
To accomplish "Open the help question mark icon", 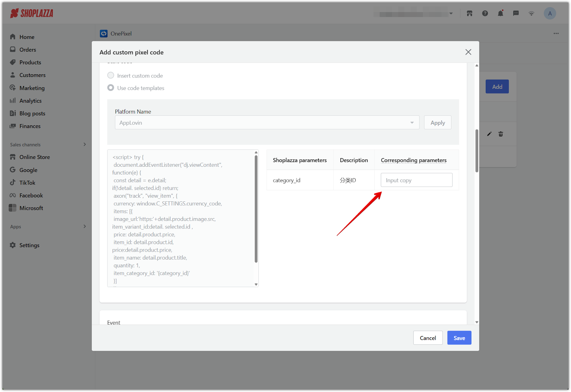I will tap(485, 14).
